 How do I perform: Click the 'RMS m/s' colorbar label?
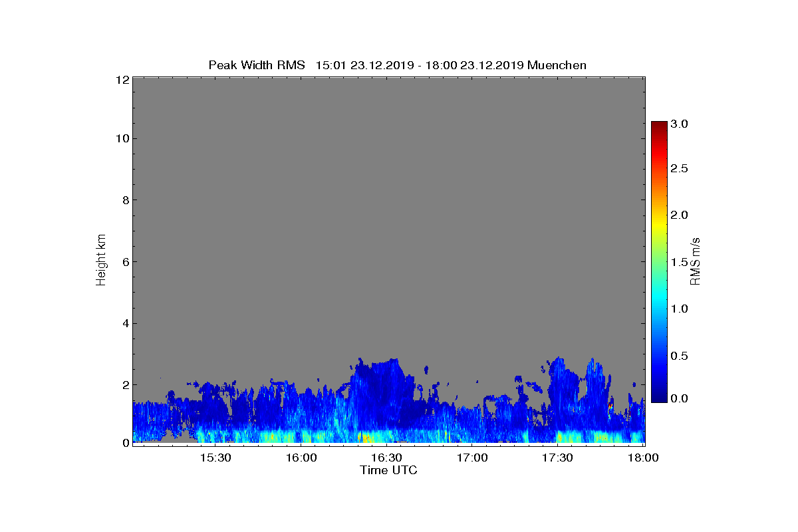coord(695,261)
